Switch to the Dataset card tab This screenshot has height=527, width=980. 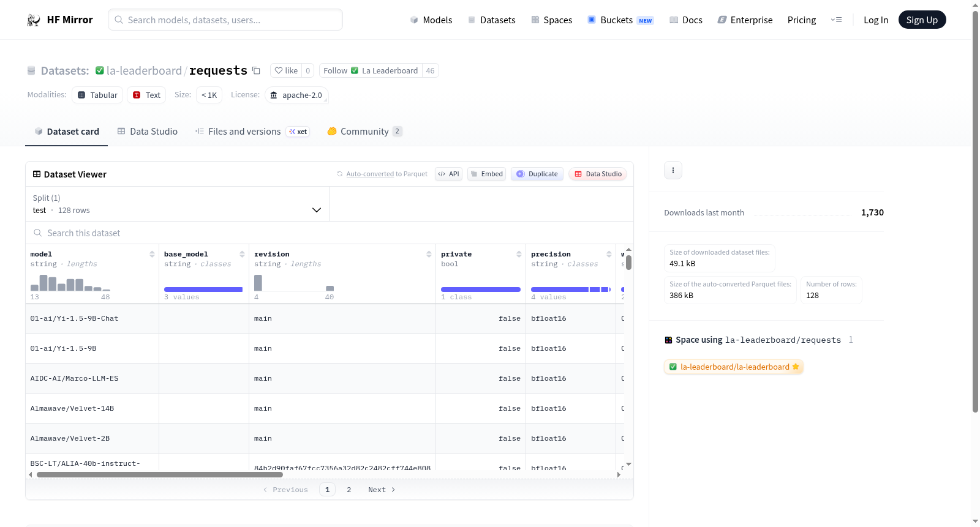pos(67,132)
